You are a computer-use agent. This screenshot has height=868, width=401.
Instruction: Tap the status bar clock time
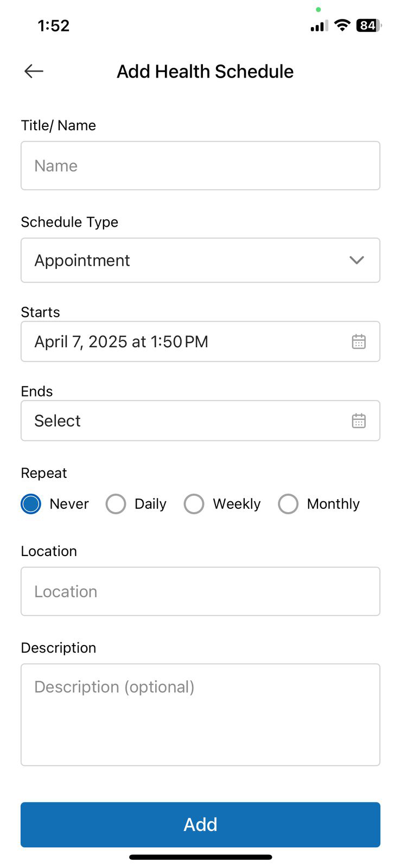coord(54,25)
